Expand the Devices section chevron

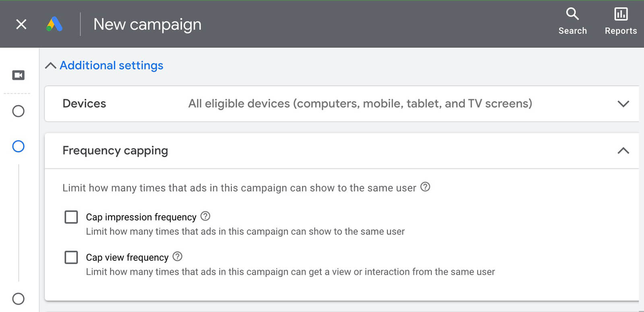click(623, 104)
